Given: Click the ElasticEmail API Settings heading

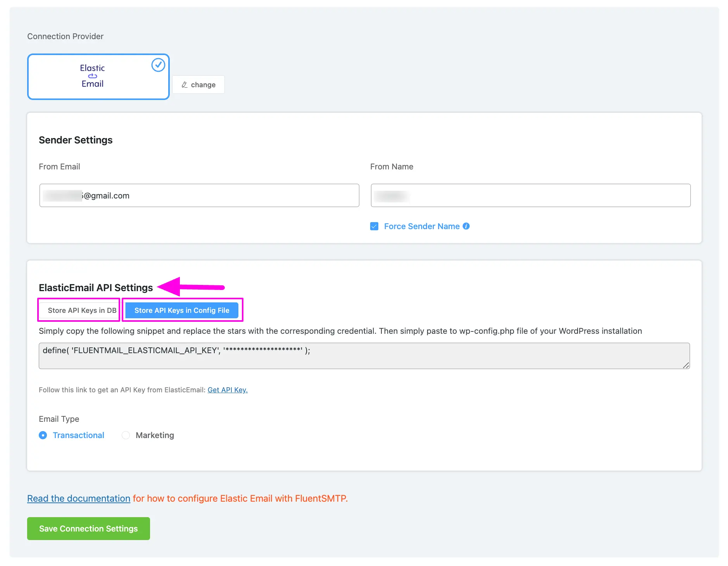Looking at the screenshot, I should click(96, 288).
